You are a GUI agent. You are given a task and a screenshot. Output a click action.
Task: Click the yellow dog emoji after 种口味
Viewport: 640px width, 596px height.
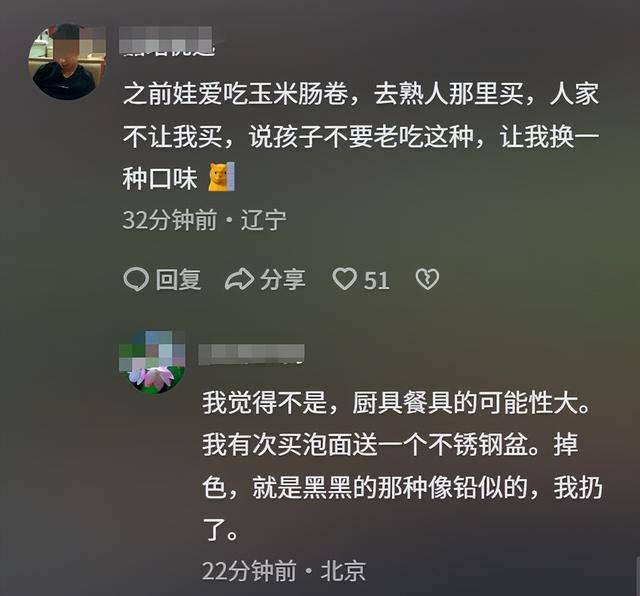point(222,177)
